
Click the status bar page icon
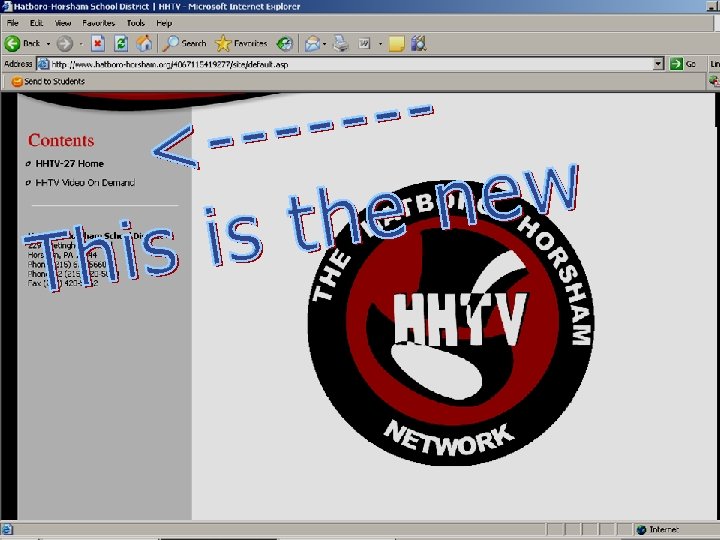[x=7, y=530]
